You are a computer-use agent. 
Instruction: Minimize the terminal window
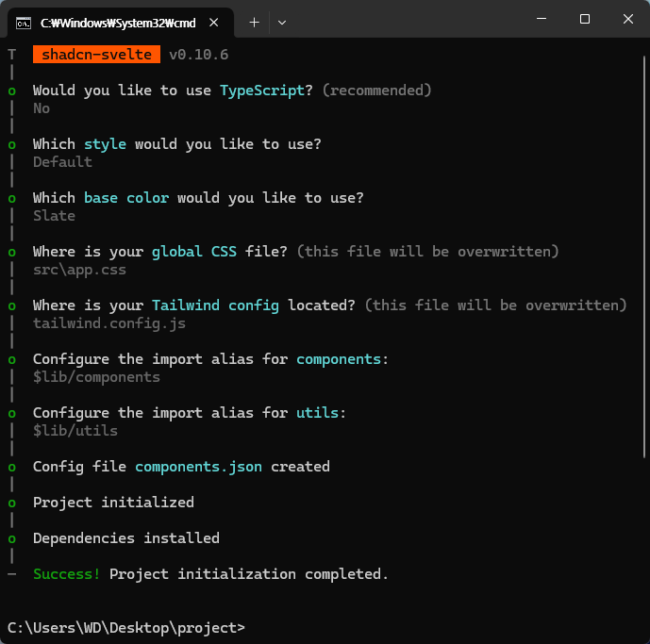click(x=542, y=19)
